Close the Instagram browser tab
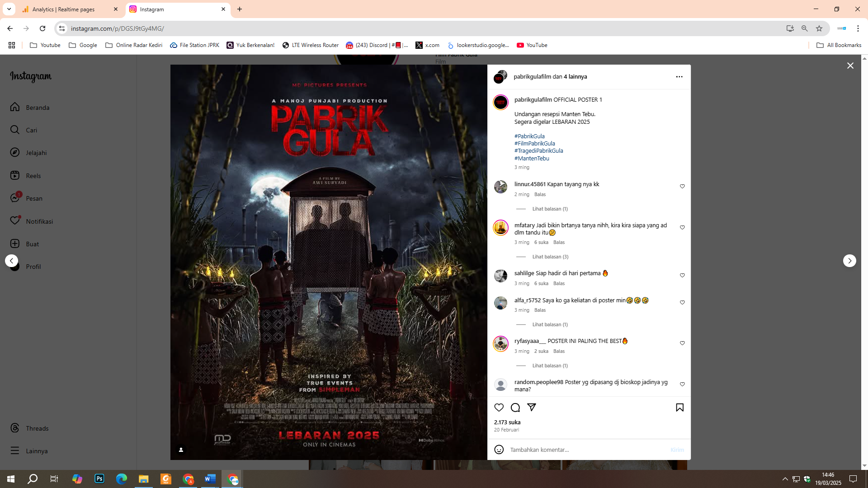 (223, 9)
